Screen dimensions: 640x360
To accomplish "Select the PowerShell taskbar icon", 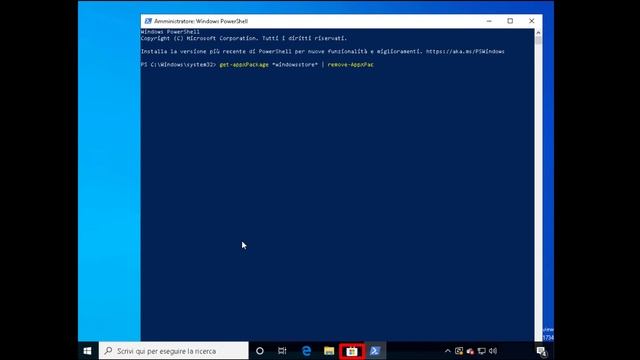I will [375, 351].
